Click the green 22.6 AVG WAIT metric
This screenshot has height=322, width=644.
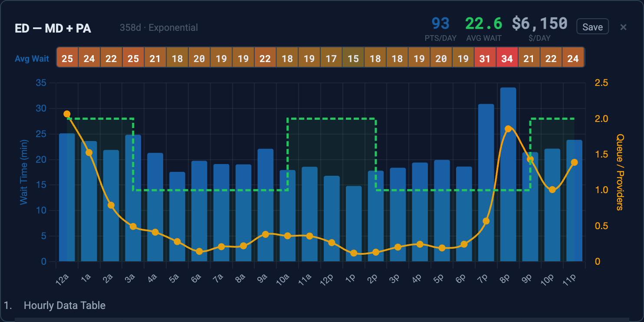point(483,24)
